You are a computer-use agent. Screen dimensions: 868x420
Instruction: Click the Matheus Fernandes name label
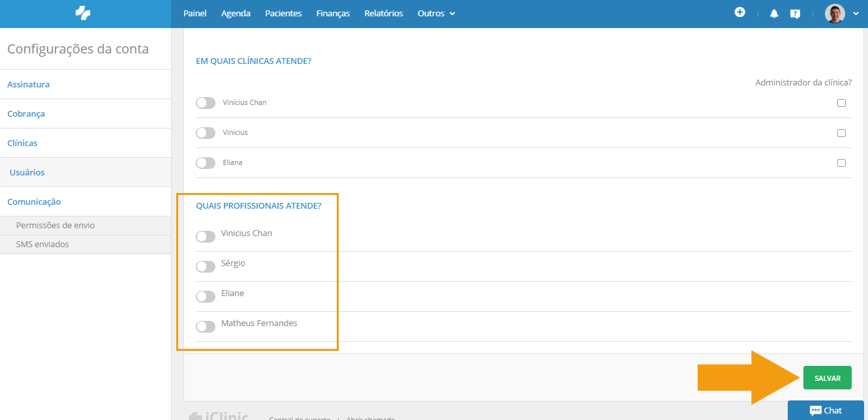pyautogui.click(x=259, y=323)
